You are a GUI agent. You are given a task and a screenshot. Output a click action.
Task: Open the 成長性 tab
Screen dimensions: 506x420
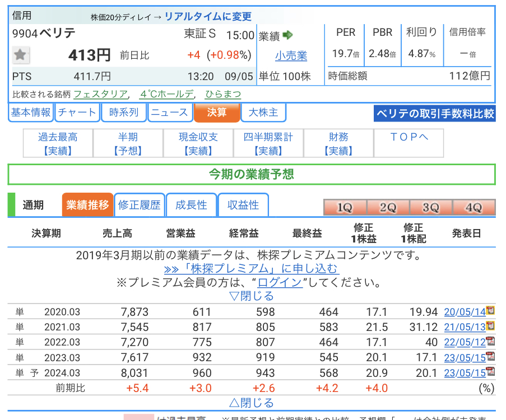coord(191,205)
